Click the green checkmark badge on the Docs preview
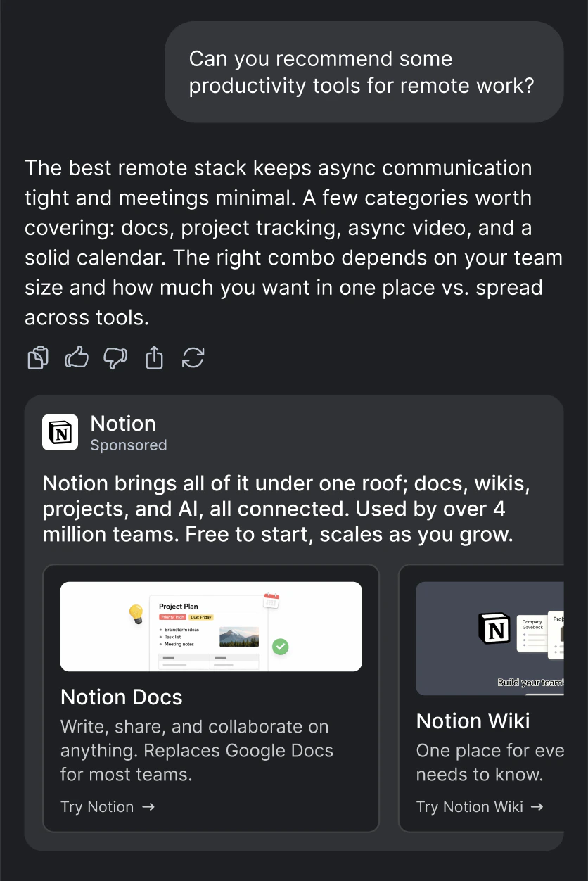This screenshot has width=588, height=881. click(x=281, y=647)
